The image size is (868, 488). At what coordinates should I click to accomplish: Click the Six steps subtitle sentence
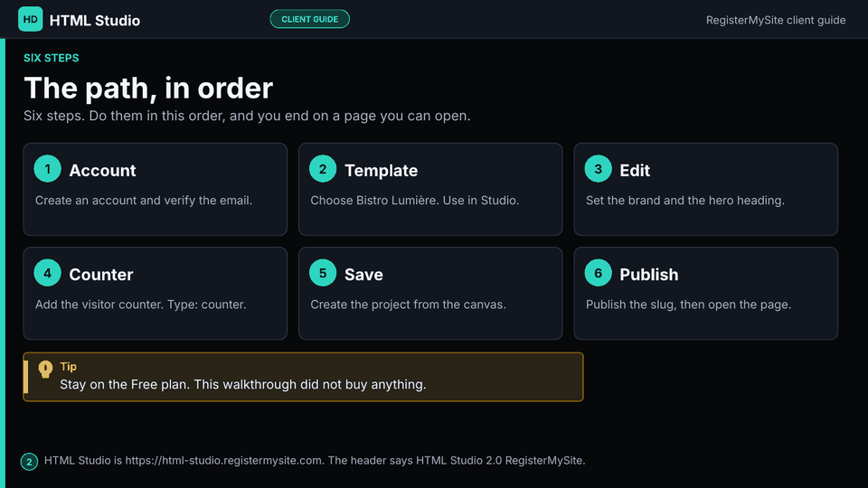247,116
